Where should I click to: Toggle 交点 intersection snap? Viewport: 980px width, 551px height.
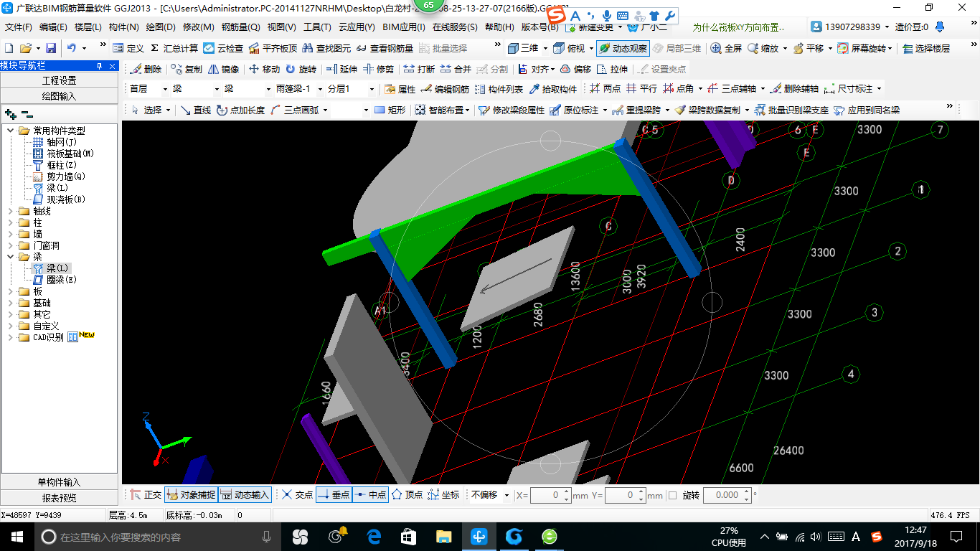[297, 494]
